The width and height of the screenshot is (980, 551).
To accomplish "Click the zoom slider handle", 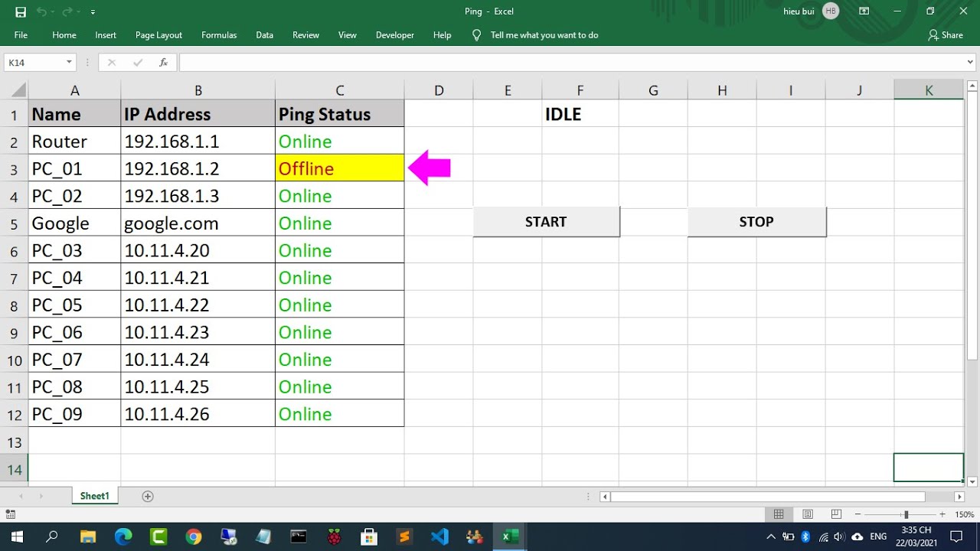I will point(906,514).
